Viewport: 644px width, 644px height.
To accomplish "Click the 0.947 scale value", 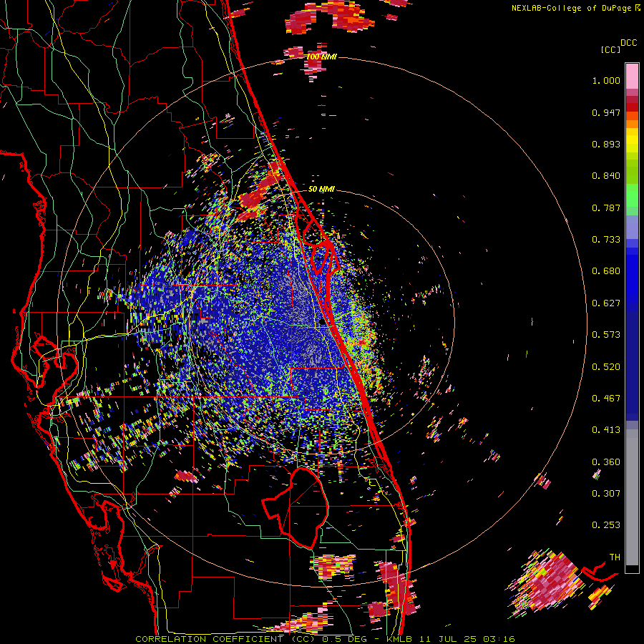I will (x=606, y=112).
